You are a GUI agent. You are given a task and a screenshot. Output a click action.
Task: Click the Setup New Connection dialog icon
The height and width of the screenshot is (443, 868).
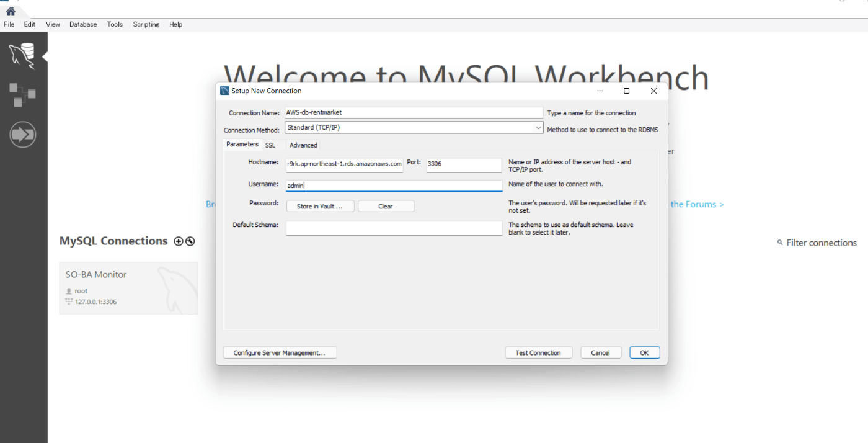[x=224, y=91]
